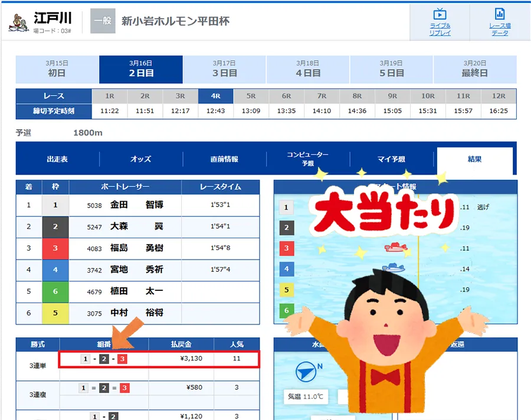Go to the マイ予想 tab
Screen dimensions: 531x420
click(391, 159)
